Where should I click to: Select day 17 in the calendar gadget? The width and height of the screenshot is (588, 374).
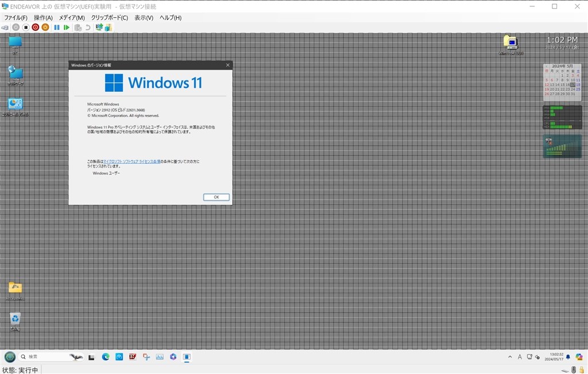572,85
